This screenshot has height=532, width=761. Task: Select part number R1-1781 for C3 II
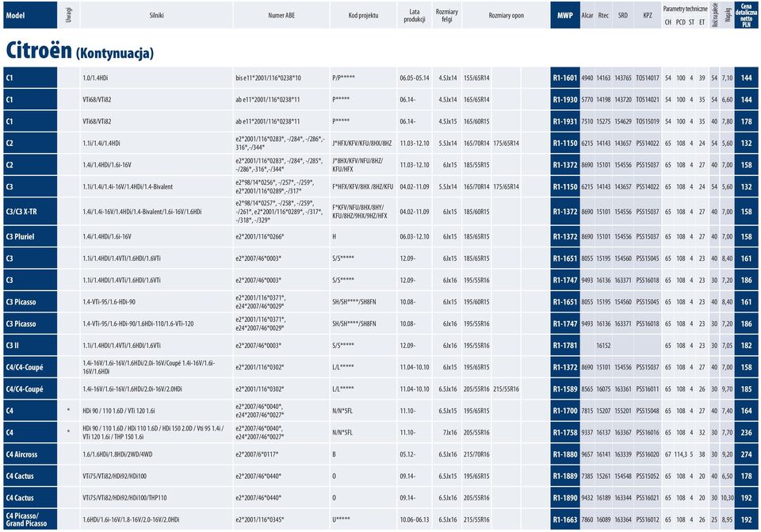pyautogui.click(x=565, y=345)
